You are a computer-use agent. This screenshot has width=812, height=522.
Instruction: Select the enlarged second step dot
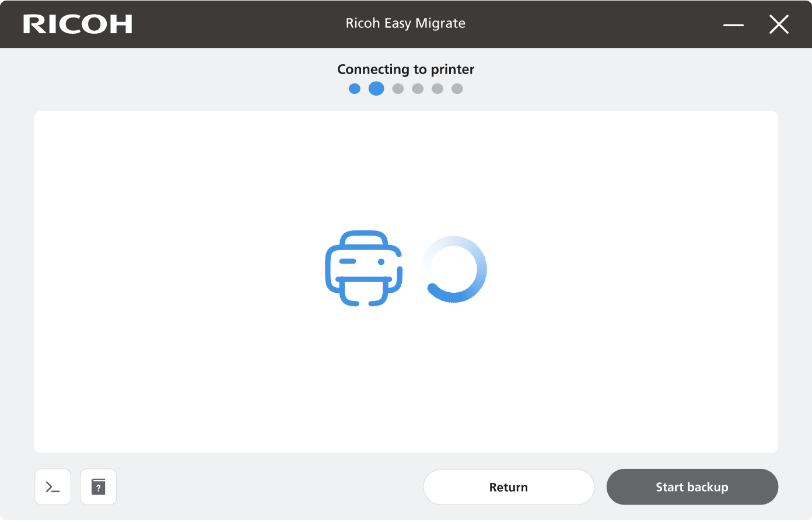[x=376, y=89]
